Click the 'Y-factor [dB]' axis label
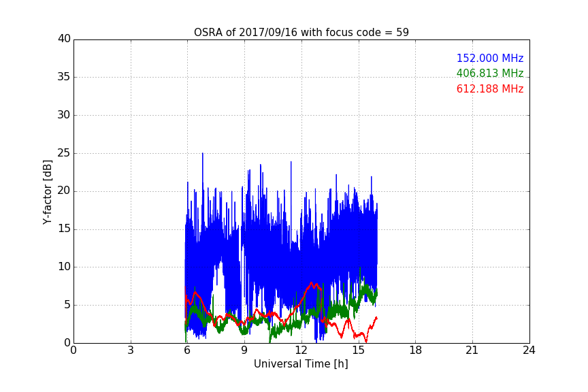Screen dimensions: 588x392 [47, 193]
